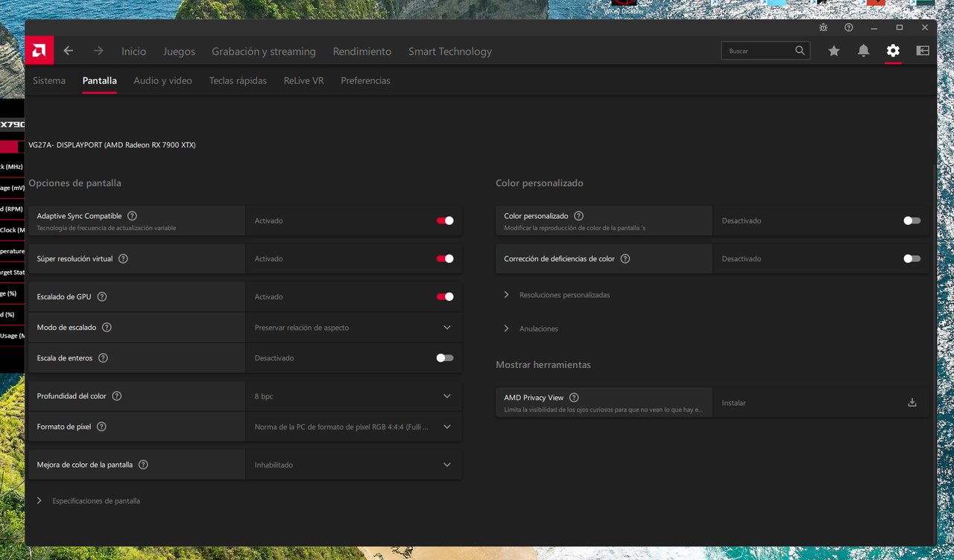Enable Escala de enteros toggle
The image size is (954, 560).
coord(445,357)
